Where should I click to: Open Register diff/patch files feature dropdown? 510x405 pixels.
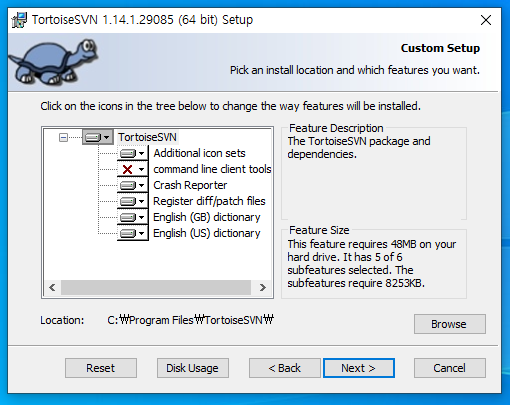coord(133,201)
